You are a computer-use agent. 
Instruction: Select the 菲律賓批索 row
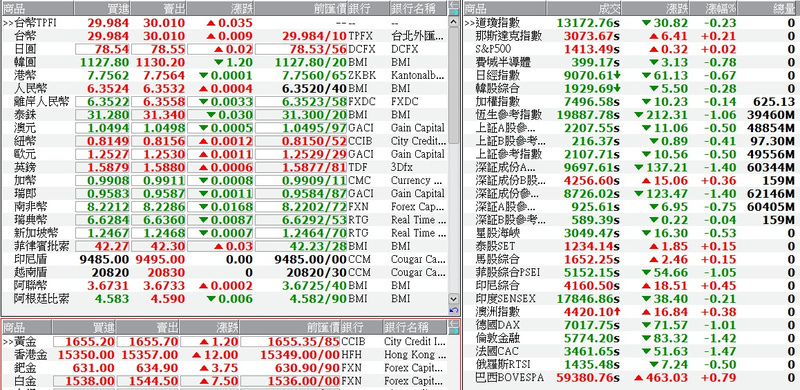pos(224,246)
